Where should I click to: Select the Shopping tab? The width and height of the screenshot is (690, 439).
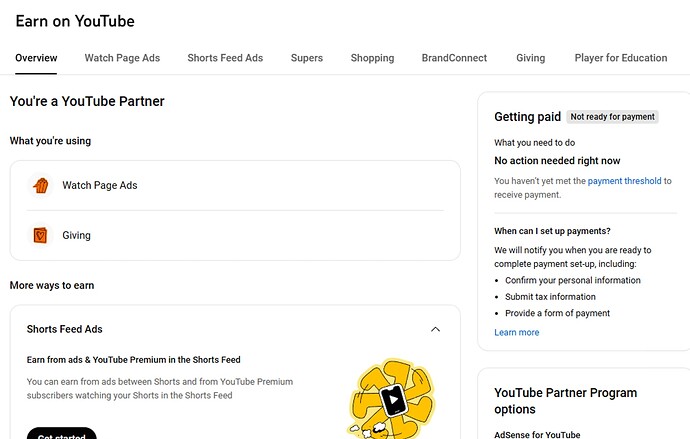point(372,58)
